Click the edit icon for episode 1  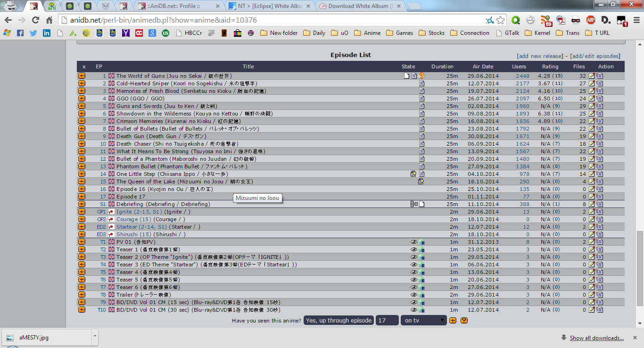(592, 76)
